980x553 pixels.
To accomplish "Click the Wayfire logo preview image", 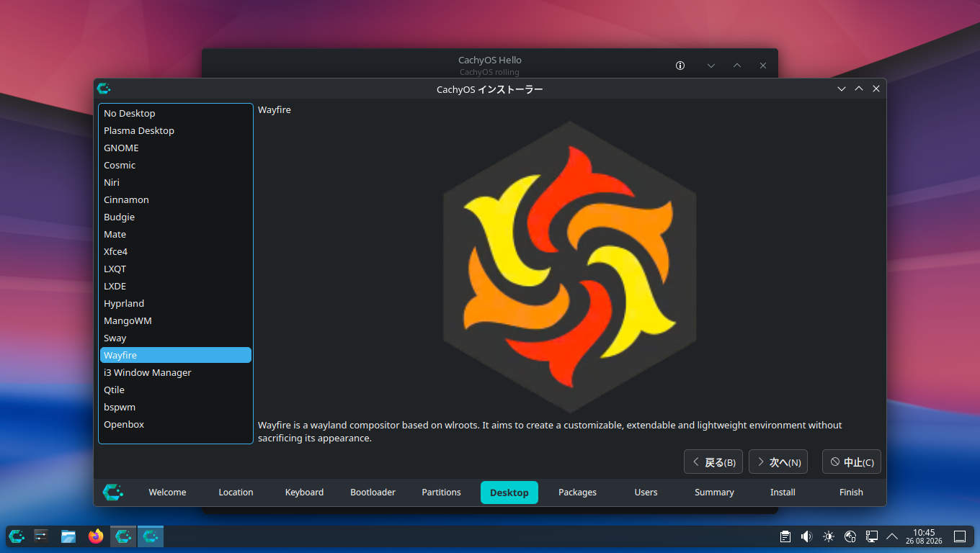I will (x=569, y=267).
